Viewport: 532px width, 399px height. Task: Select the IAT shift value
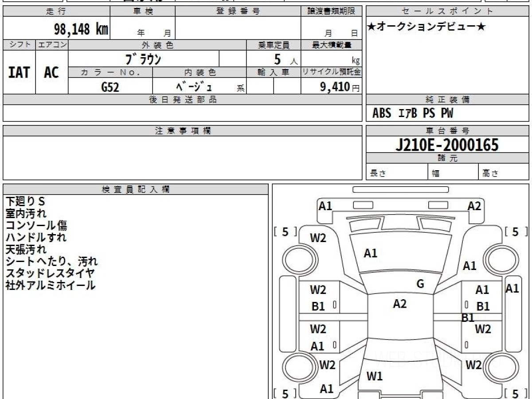19,72
